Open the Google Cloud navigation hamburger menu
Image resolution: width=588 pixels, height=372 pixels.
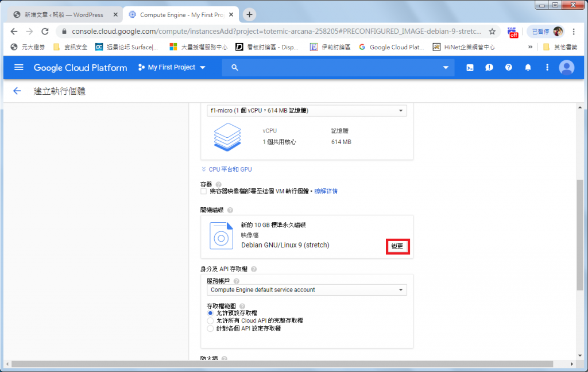(x=19, y=68)
